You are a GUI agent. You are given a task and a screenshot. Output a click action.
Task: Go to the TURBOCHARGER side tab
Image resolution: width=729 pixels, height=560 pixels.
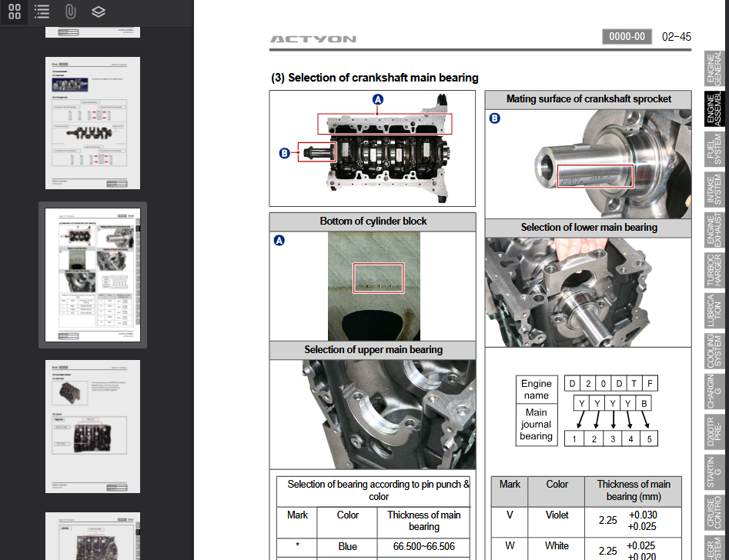point(714,271)
